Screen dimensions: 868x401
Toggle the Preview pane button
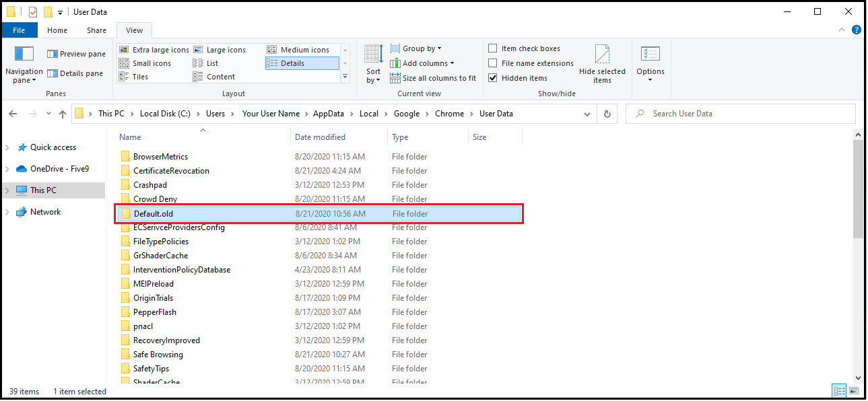tap(76, 54)
